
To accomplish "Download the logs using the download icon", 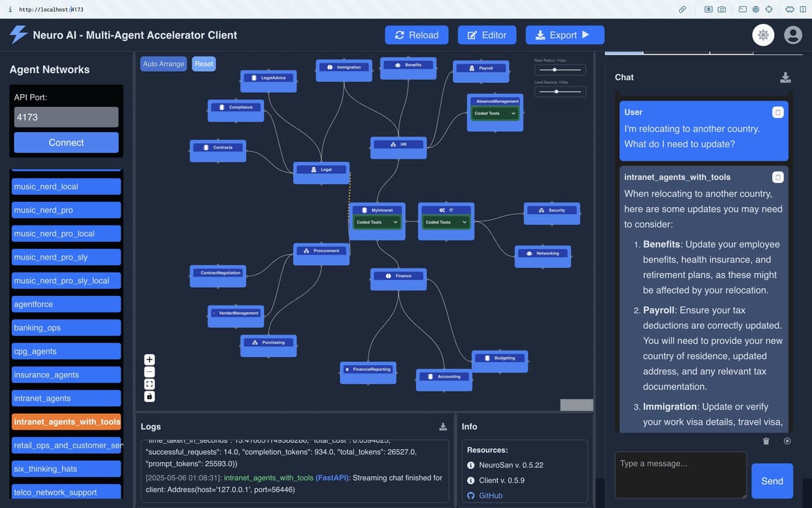I will pyautogui.click(x=443, y=426).
